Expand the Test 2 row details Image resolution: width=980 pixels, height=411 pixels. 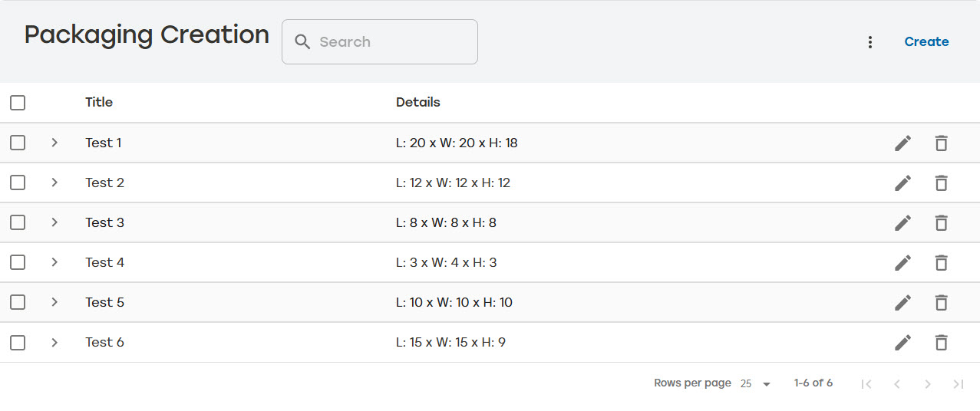[x=54, y=182]
